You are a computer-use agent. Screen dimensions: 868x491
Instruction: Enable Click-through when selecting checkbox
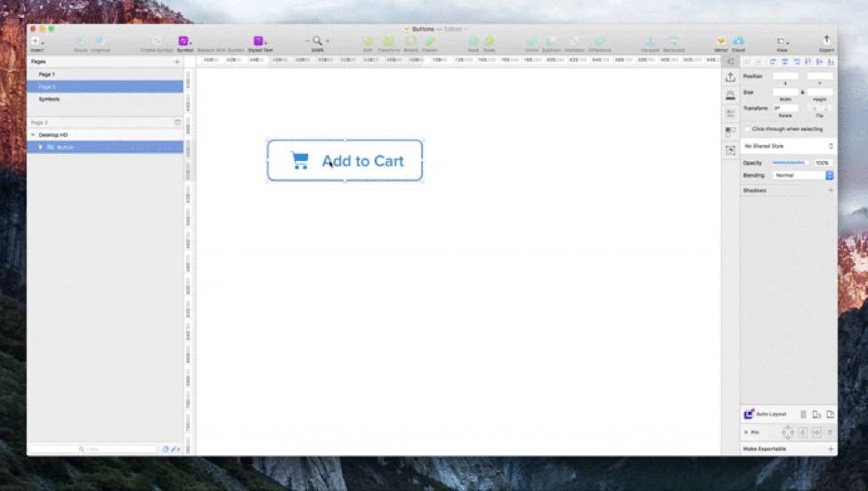click(x=747, y=129)
